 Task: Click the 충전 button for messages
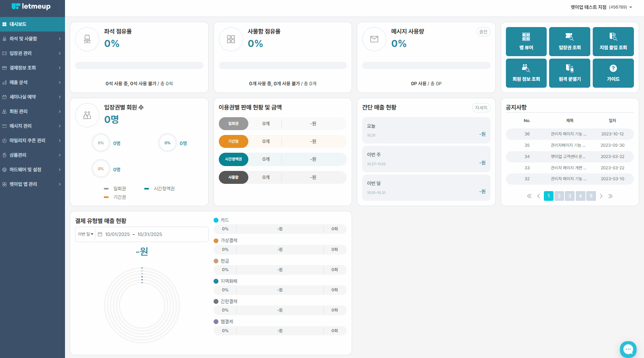click(x=483, y=32)
